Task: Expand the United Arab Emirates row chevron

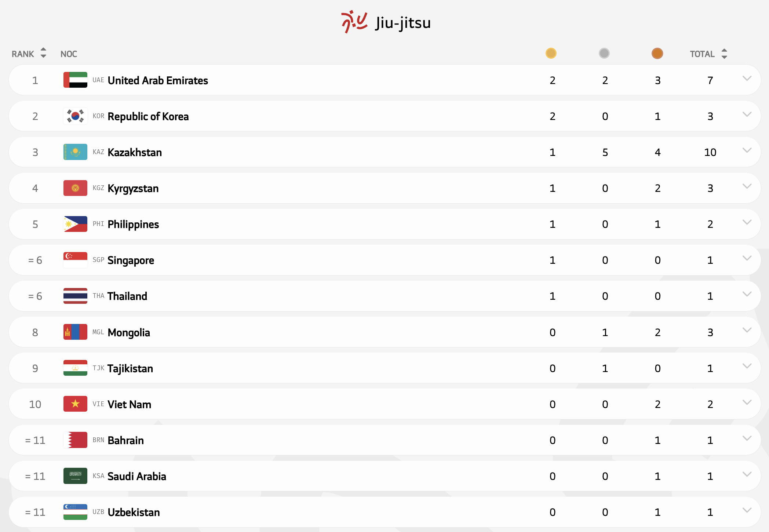Action: click(x=747, y=79)
